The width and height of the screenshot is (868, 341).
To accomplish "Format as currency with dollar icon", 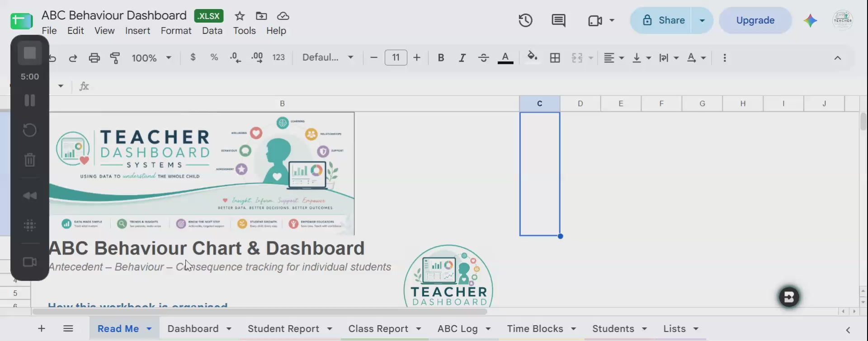I will (193, 57).
